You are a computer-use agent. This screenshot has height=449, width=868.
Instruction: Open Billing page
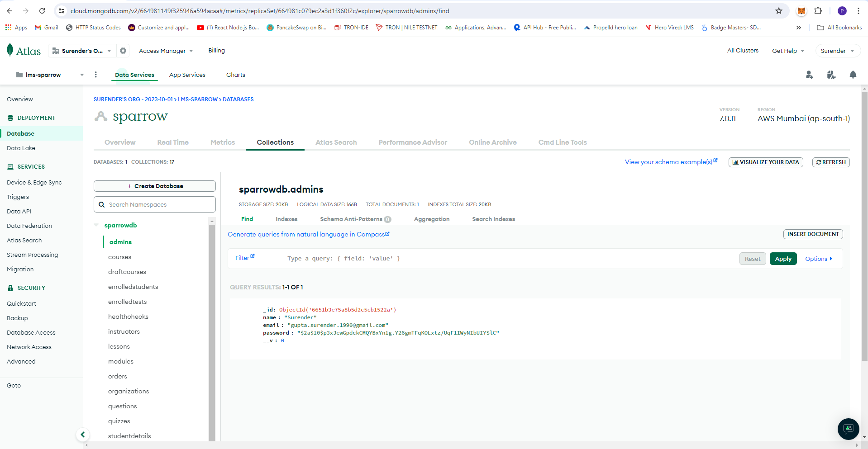[x=216, y=51]
